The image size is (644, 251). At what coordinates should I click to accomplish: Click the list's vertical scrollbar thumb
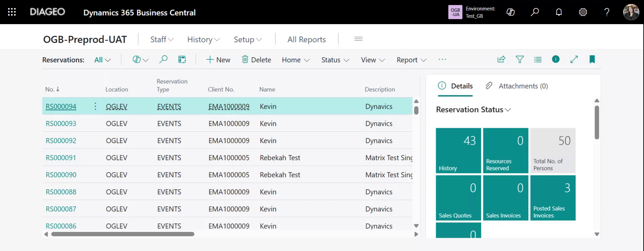416,110
